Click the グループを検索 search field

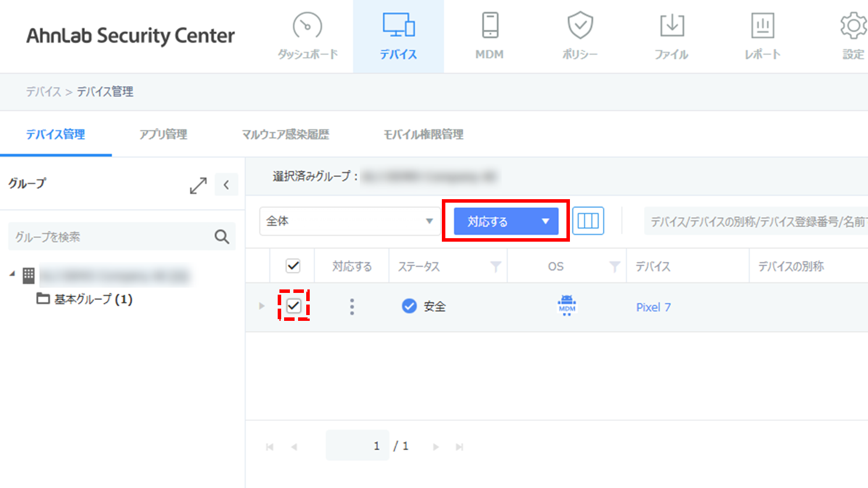point(112,236)
